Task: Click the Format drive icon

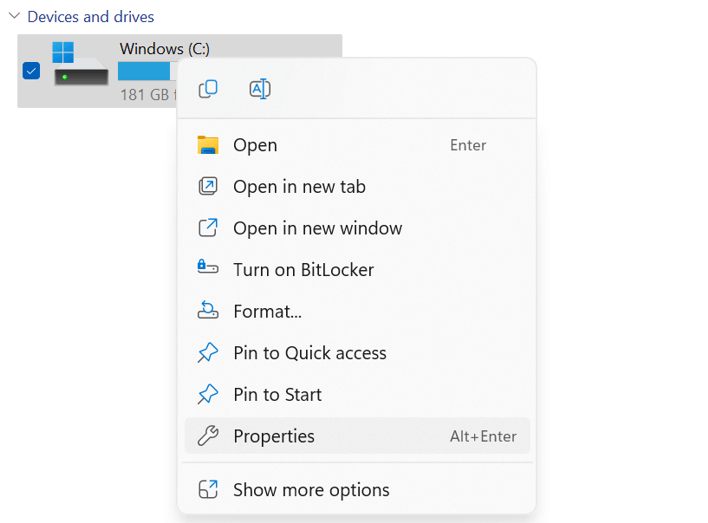Action: point(208,311)
